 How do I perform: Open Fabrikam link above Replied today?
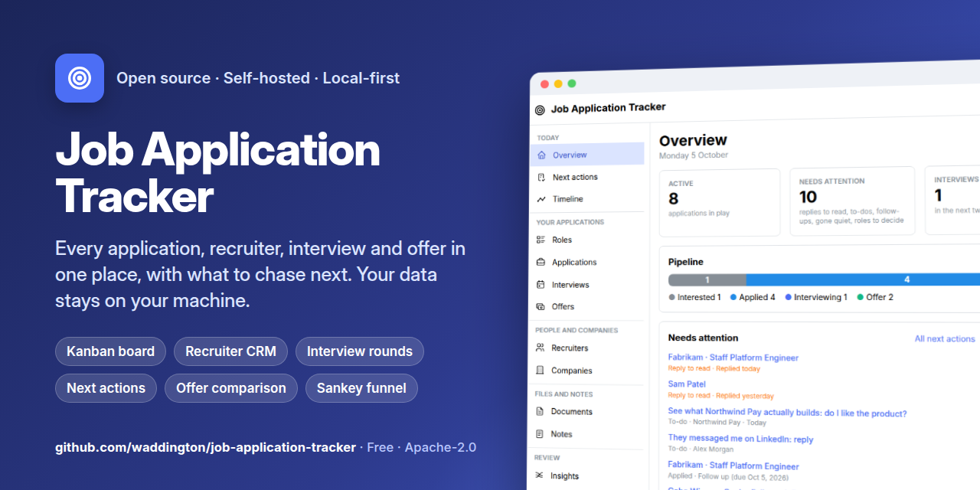(733, 358)
